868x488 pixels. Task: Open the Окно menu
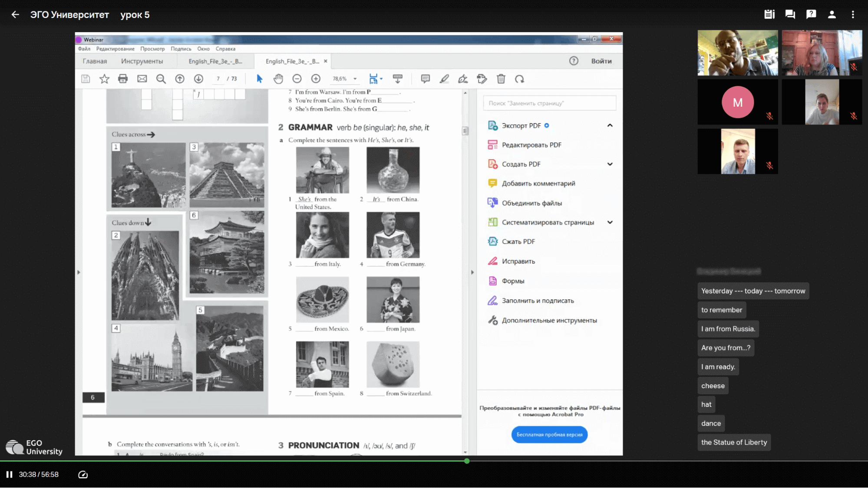(203, 49)
